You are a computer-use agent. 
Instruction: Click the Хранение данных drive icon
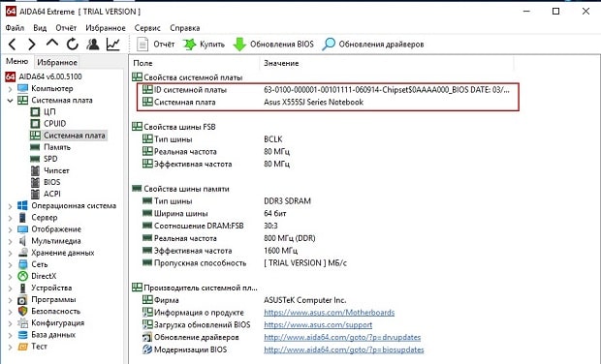click(x=23, y=253)
